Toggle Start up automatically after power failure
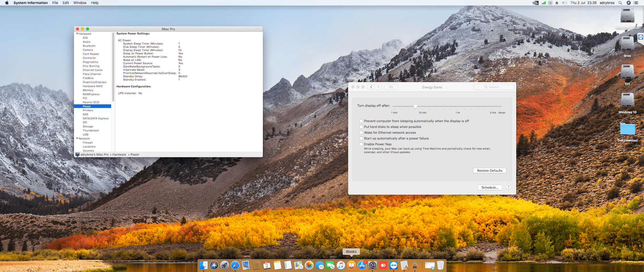 click(x=361, y=138)
